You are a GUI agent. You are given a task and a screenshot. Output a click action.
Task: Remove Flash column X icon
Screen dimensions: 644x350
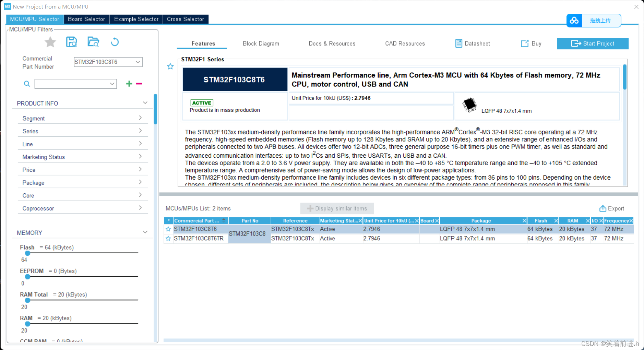click(556, 221)
